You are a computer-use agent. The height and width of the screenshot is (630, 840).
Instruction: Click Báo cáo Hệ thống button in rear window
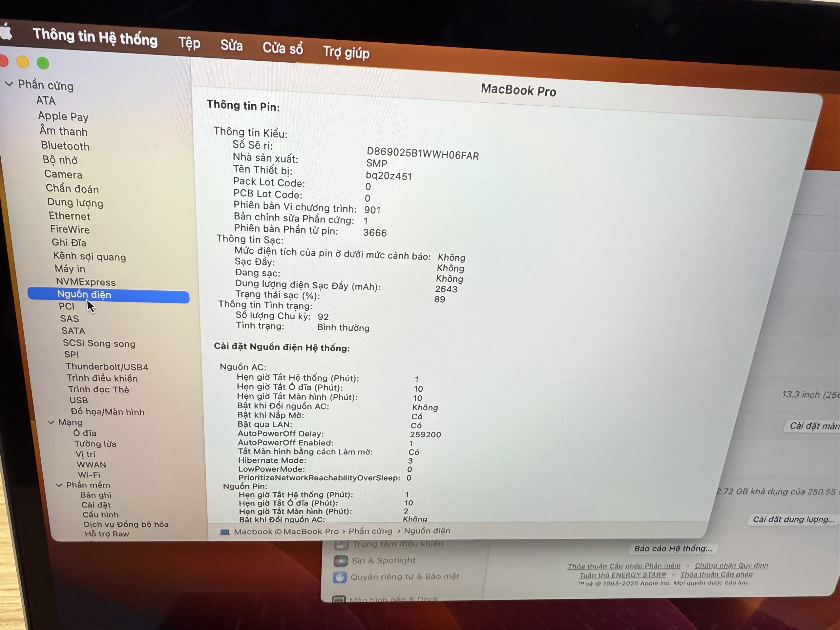pos(673,548)
